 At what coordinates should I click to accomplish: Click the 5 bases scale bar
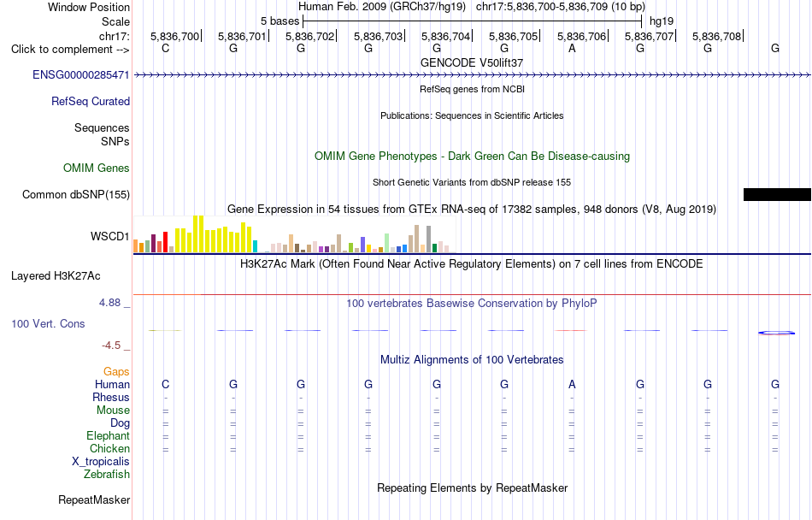click(x=472, y=21)
